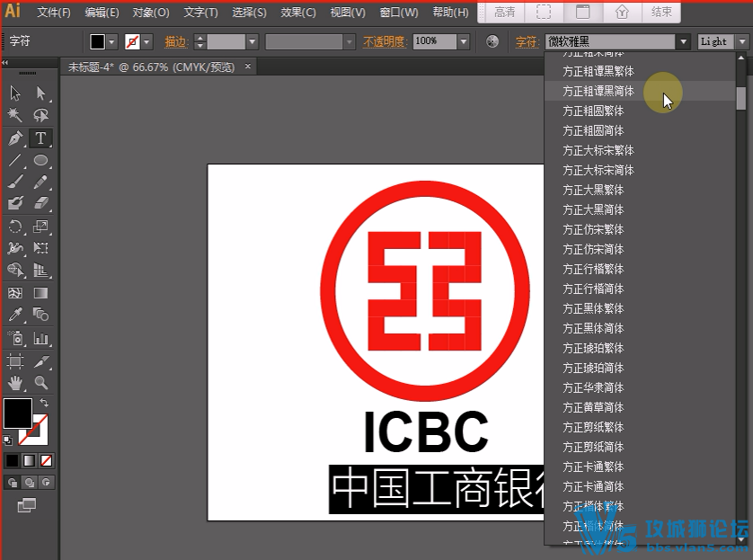Click the 高清 button

point(504,12)
